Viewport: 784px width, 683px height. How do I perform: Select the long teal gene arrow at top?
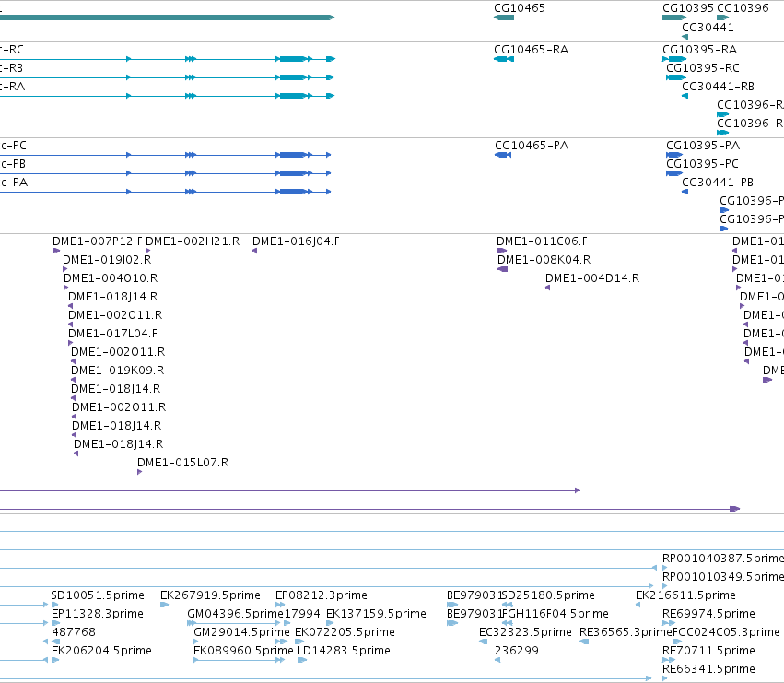click(167, 18)
